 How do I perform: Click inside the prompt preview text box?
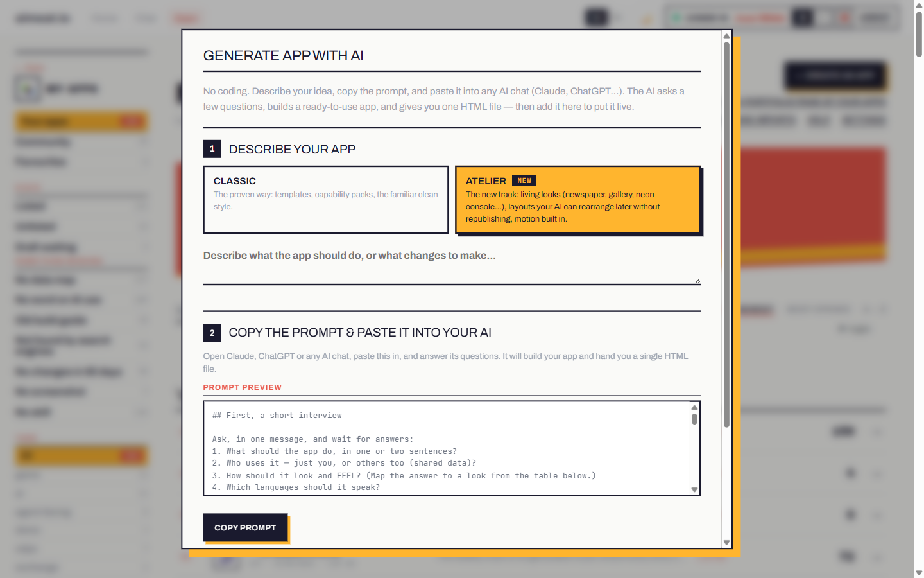(x=447, y=448)
